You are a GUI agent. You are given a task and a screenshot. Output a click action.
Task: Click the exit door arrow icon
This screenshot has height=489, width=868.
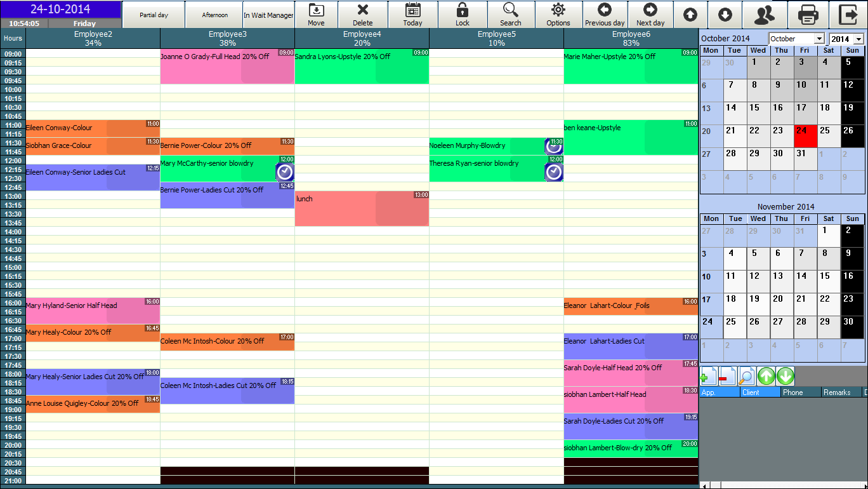point(848,15)
